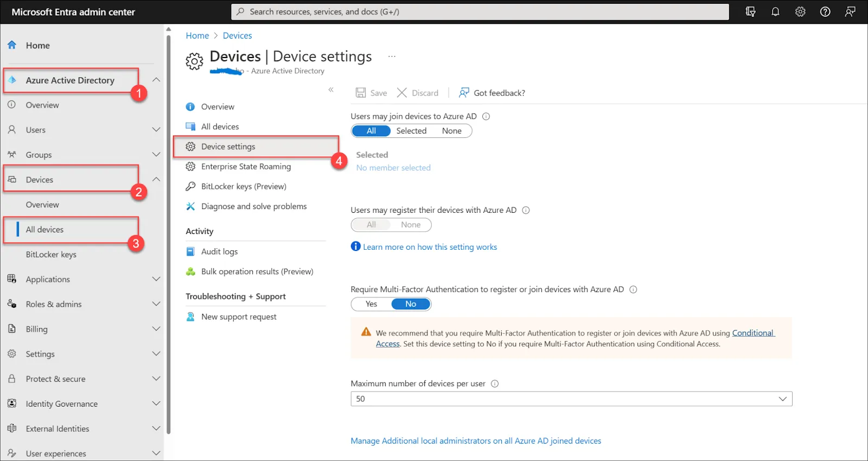Click Billing document icon in sidebar
This screenshot has width=868, height=461.
(x=12, y=329)
